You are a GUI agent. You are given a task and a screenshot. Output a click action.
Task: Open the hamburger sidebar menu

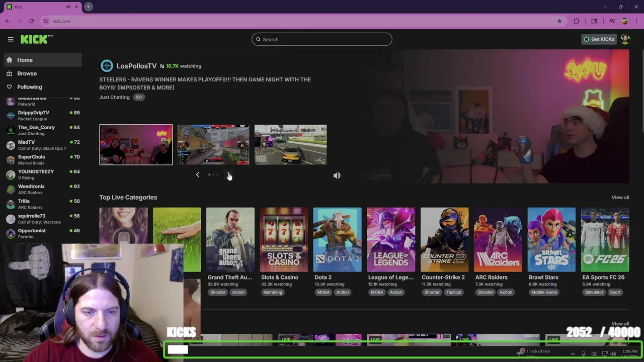click(11, 39)
